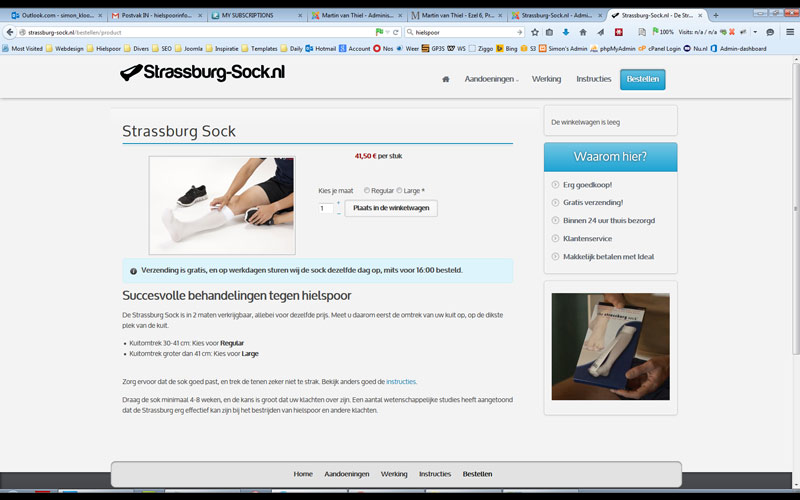Decrease quantity with the minus stepper
Screen dimensions: 800x500
tap(338, 213)
